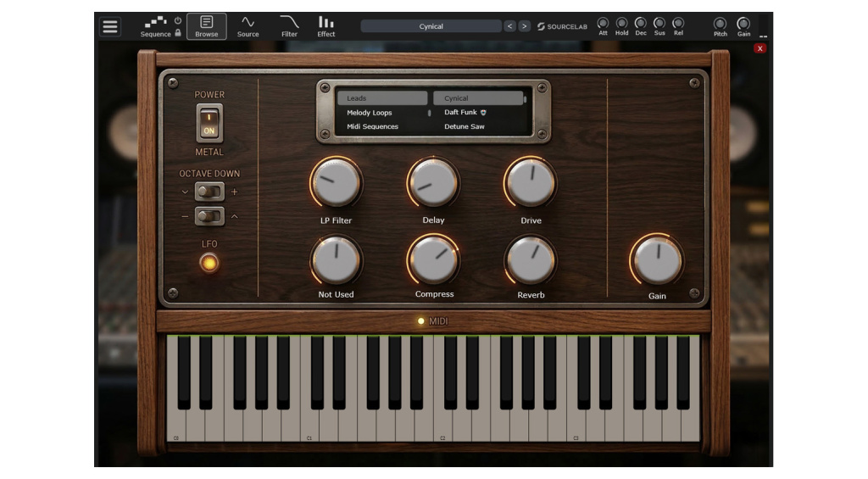Screen dimensions: 868x479
Task: Click the sequence lock icon
Action: click(178, 33)
